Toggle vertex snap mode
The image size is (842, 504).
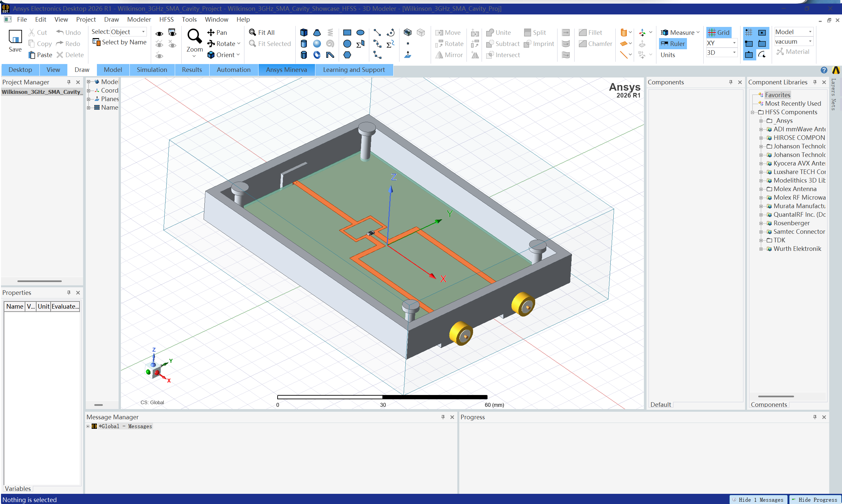pos(749,44)
